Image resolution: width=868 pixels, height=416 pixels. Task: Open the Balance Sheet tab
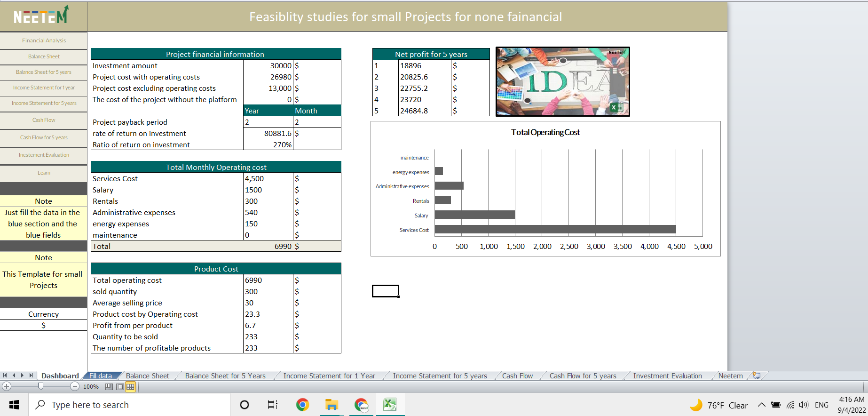pos(148,376)
